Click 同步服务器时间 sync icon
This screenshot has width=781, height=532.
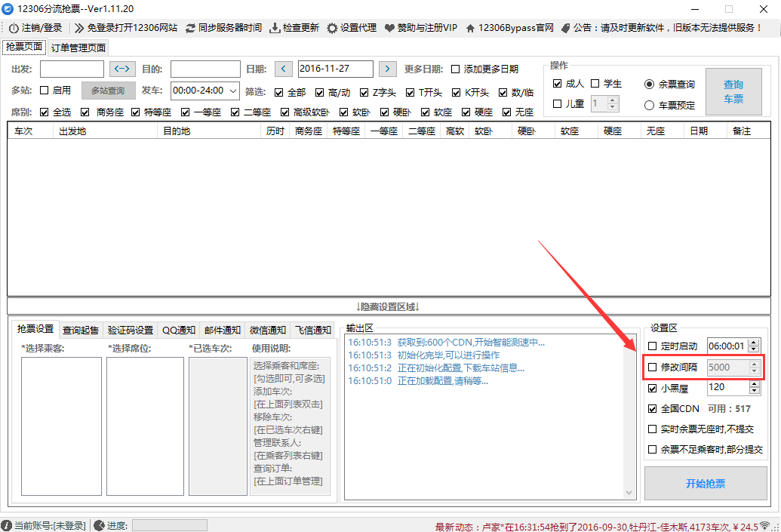click(190, 29)
